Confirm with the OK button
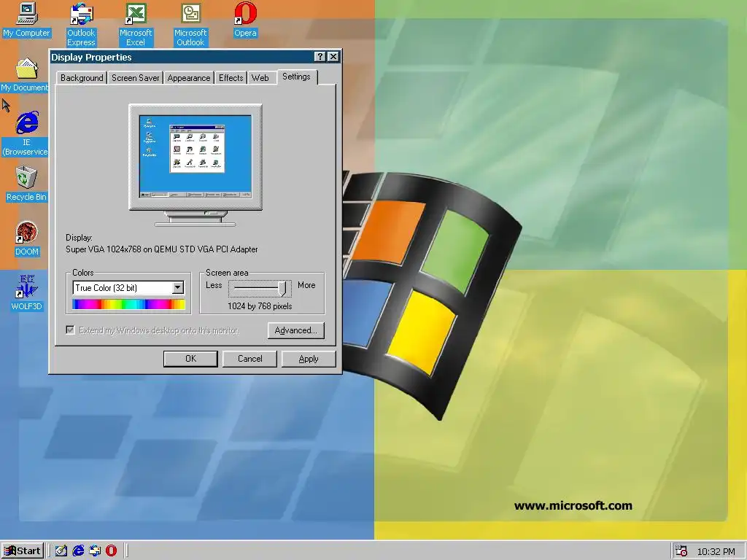The width and height of the screenshot is (747, 560). [x=190, y=359]
